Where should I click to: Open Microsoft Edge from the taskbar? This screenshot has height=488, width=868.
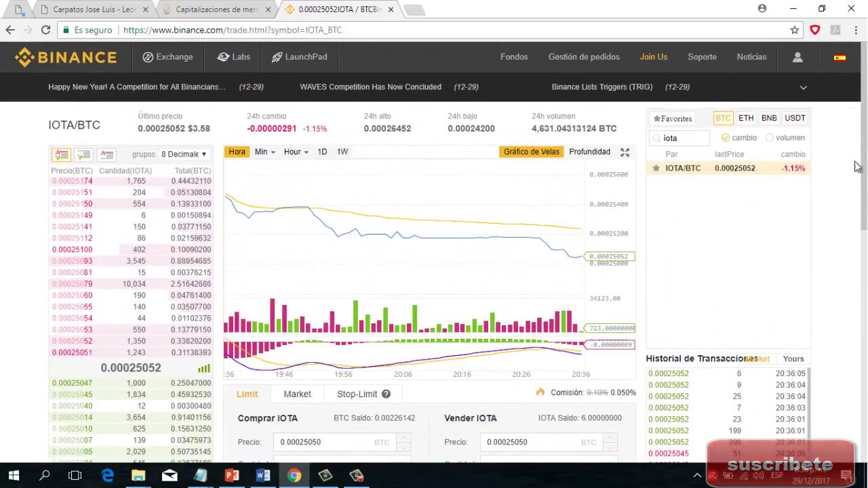107,476
